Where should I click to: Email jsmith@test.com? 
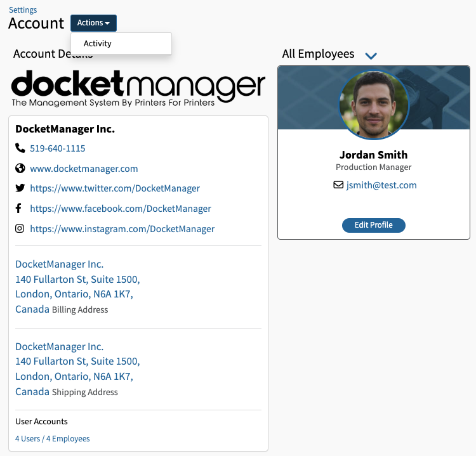(x=381, y=185)
